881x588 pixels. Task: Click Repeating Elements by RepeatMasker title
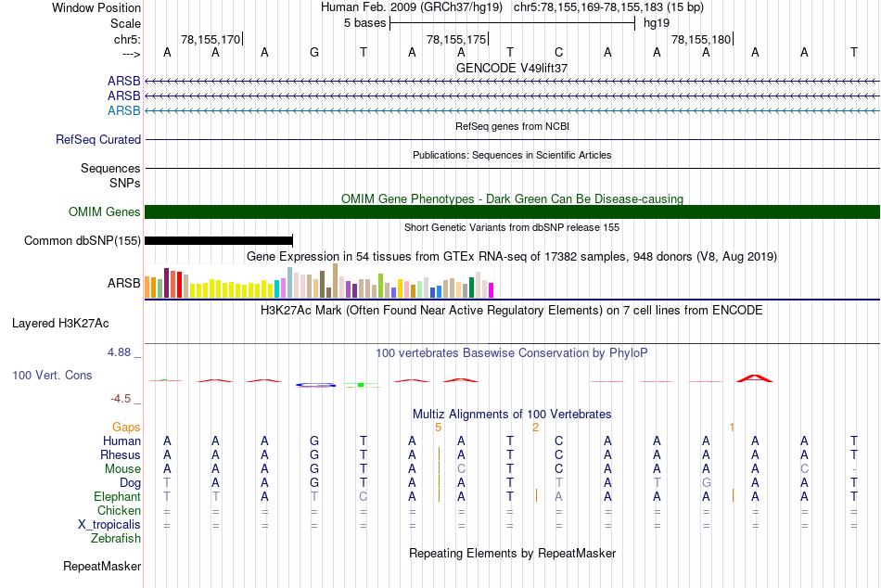click(513, 553)
